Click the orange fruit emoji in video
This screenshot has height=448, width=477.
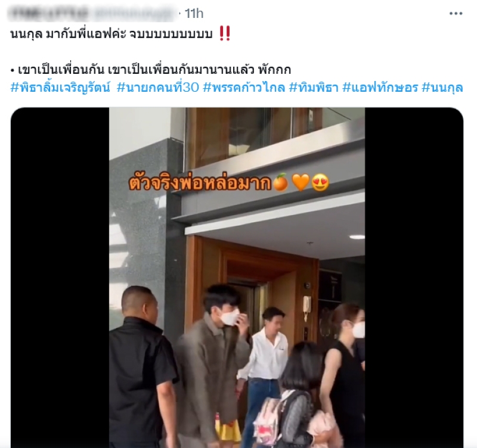[280, 182]
